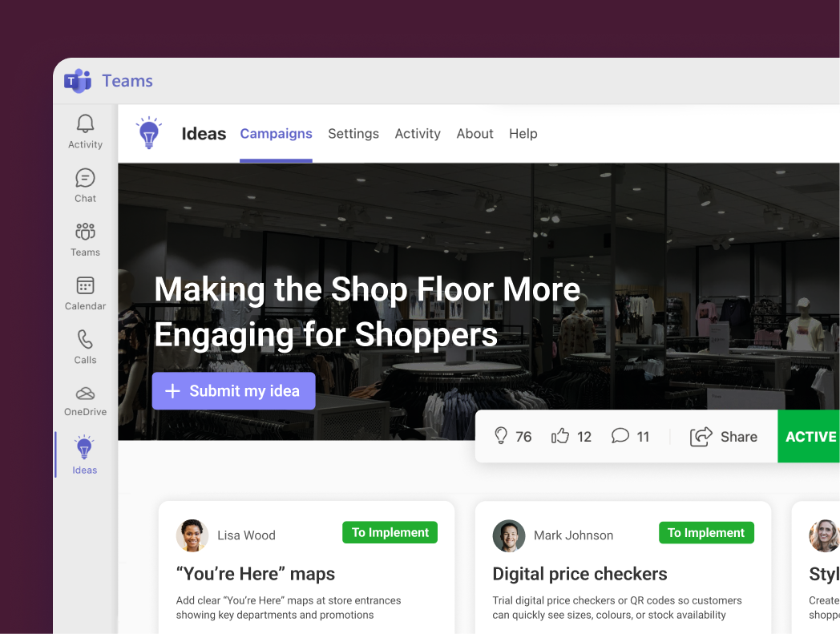Viewport: 840px width, 634px height.
Task: Open OneDrive from the sidebar
Action: click(85, 401)
